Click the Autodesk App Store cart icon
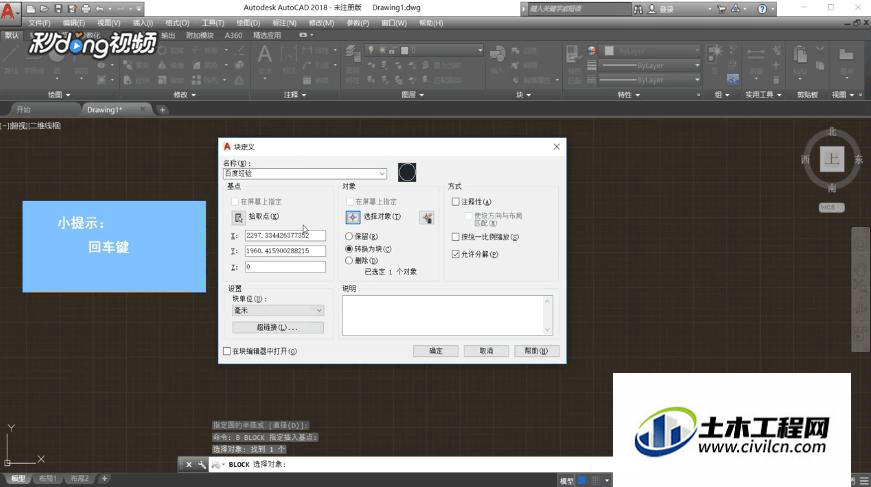Screen dimensions: 871x487 pos(721,9)
